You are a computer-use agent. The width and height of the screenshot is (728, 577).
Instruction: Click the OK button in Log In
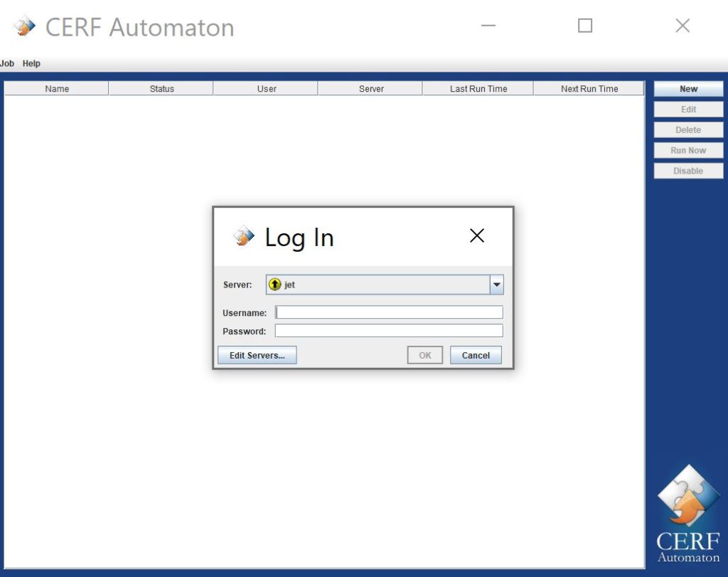424,355
